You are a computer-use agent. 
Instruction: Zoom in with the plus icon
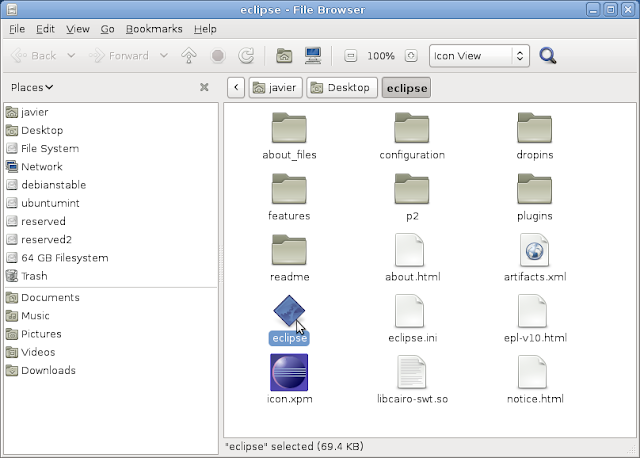411,56
